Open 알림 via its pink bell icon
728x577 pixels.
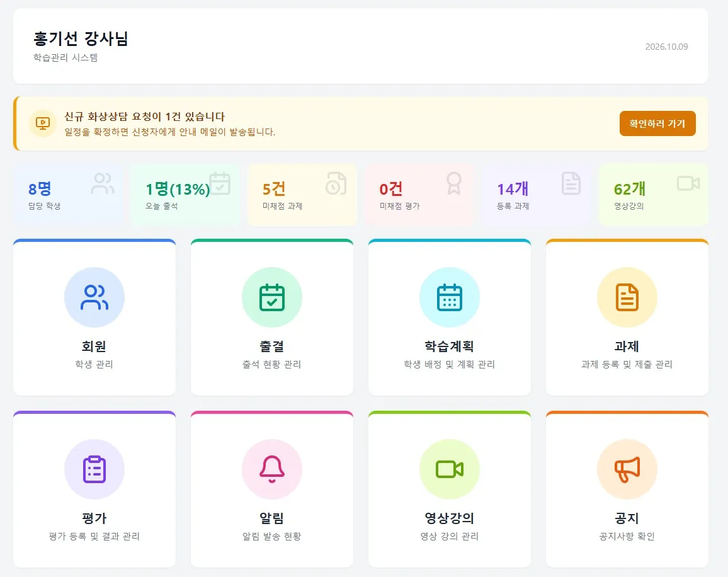[x=272, y=469]
